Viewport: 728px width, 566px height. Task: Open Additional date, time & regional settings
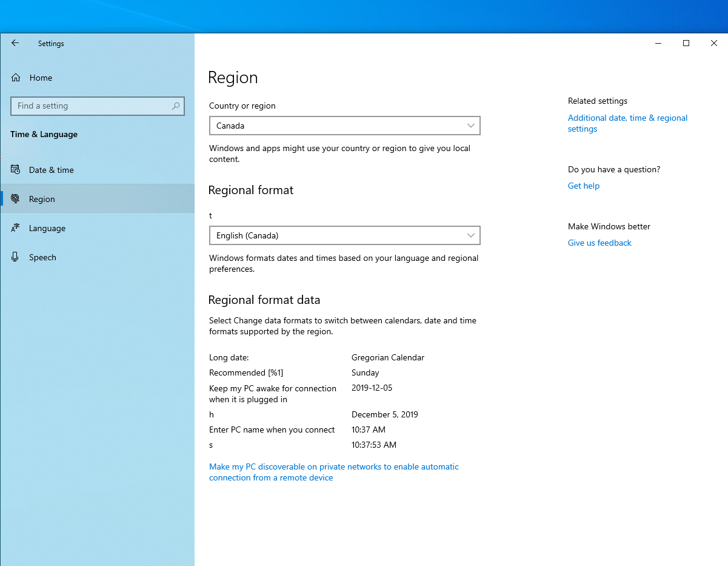point(627,123)
